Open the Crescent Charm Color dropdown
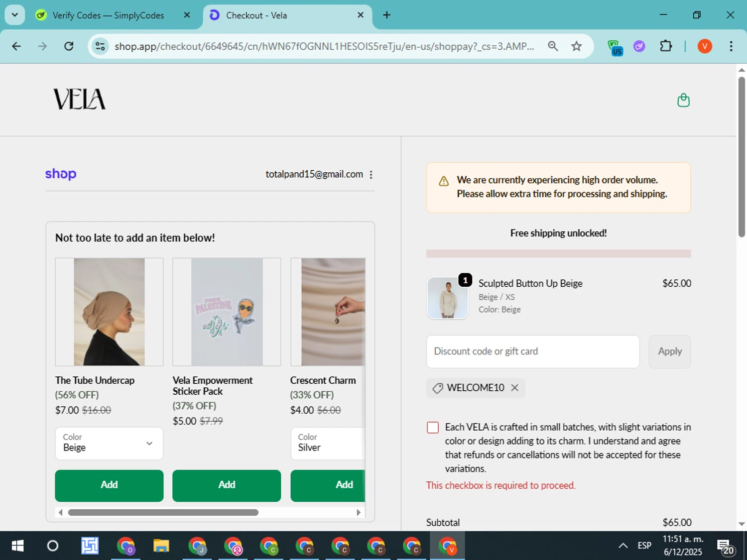Image resolution: width=747 pixels, height=560 pixels. point(328,443)
